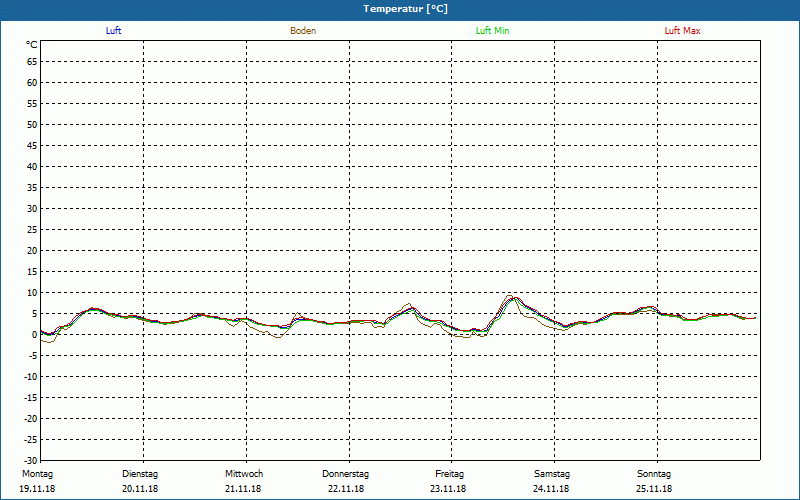Image resolution: width=800 pixels, height=500 pixels.
Task: Click the -15 value on temperature axis
Action: (x=31, y=397)
